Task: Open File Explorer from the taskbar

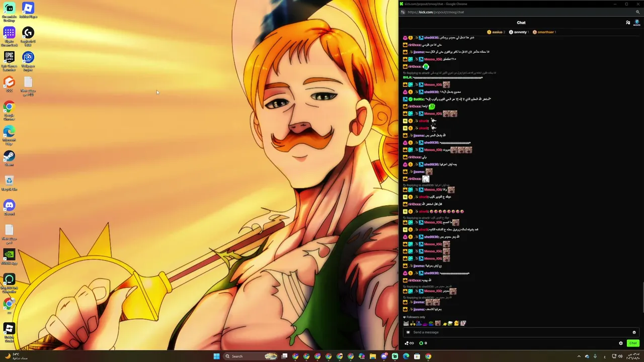Action: point(373,356)
